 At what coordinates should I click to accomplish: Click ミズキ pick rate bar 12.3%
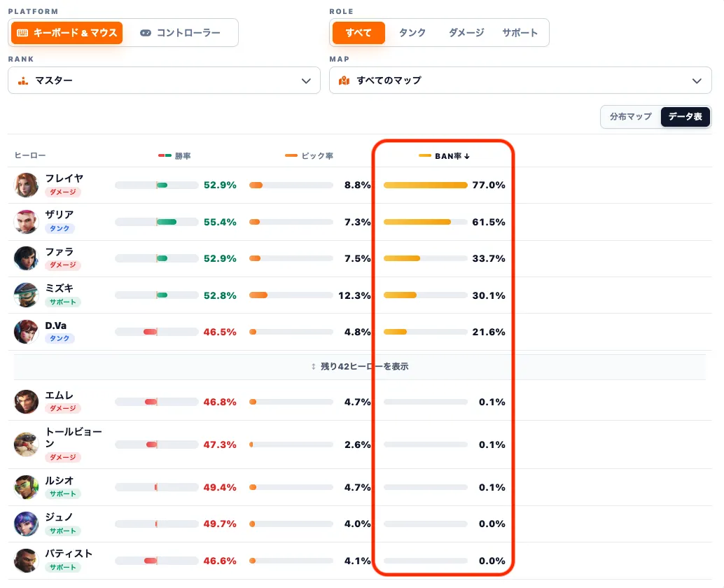coord(291,295)
